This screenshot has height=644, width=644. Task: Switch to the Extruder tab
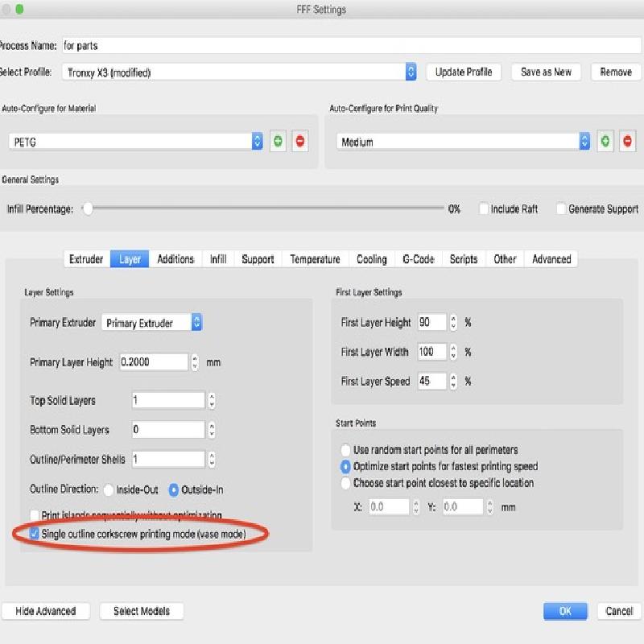(87, 259)
